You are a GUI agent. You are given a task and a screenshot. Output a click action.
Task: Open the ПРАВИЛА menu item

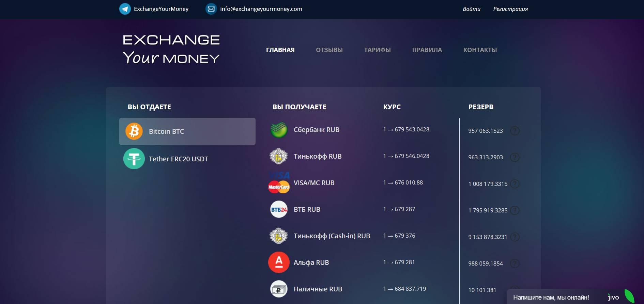point(427,50)
